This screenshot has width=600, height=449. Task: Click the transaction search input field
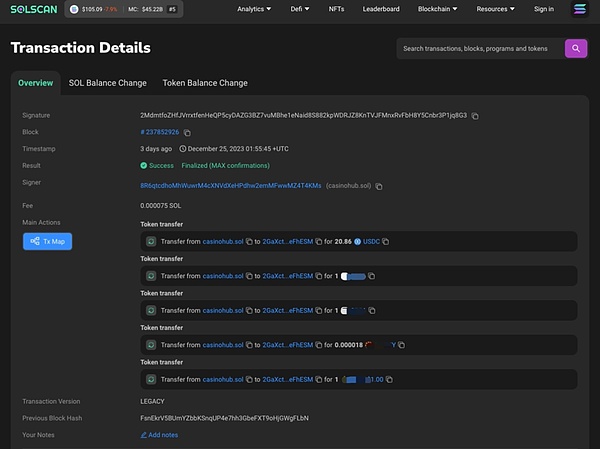click(478, 48)
